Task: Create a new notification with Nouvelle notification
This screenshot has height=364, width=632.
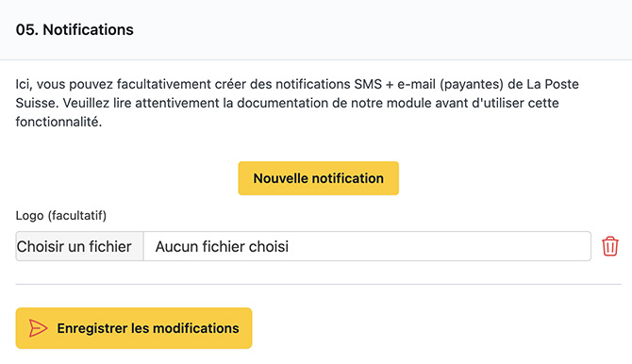Action: [x=319, y=178]
